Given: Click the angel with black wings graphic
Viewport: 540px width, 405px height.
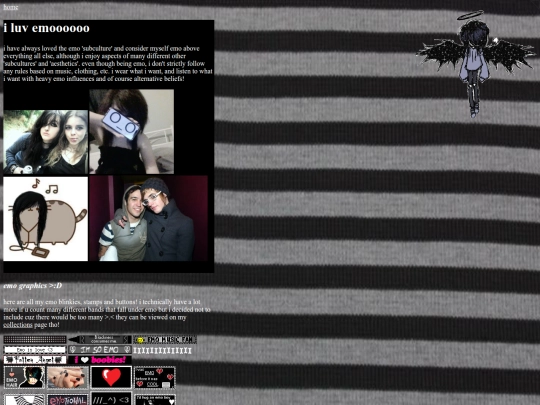Looking at the screenshot, I should [x=476, y=64].
